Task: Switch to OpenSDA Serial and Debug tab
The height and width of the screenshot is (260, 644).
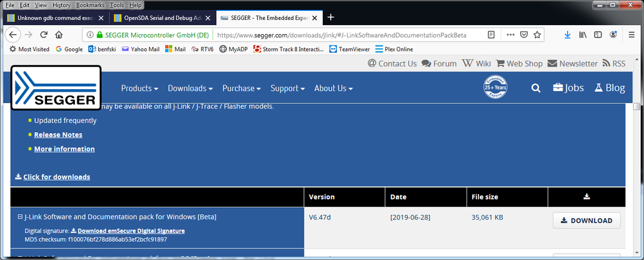Action: pyautogui.click(x=163, y=17)
